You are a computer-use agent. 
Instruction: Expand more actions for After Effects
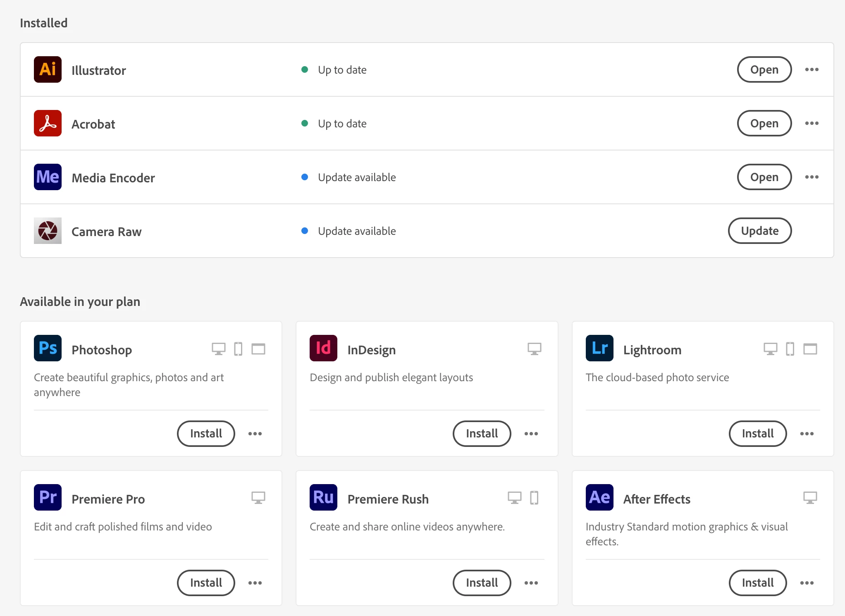pyautogui.click(x=807, y=583)
